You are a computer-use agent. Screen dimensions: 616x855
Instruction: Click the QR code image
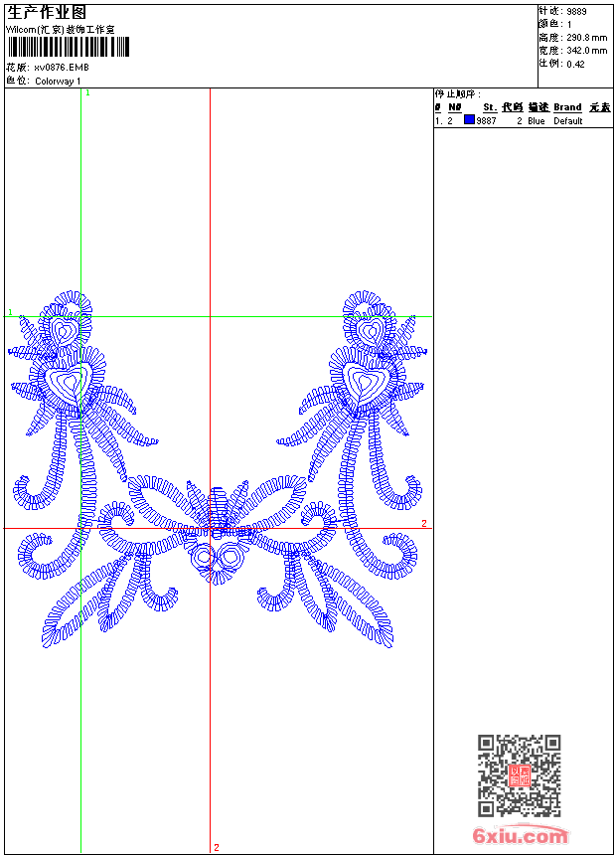(520, 775)
